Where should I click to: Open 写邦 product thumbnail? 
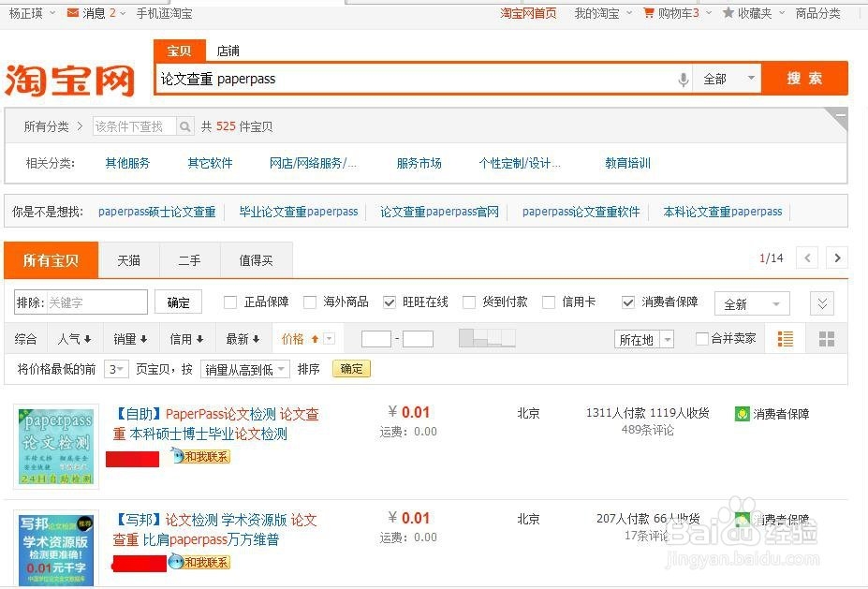56,549
